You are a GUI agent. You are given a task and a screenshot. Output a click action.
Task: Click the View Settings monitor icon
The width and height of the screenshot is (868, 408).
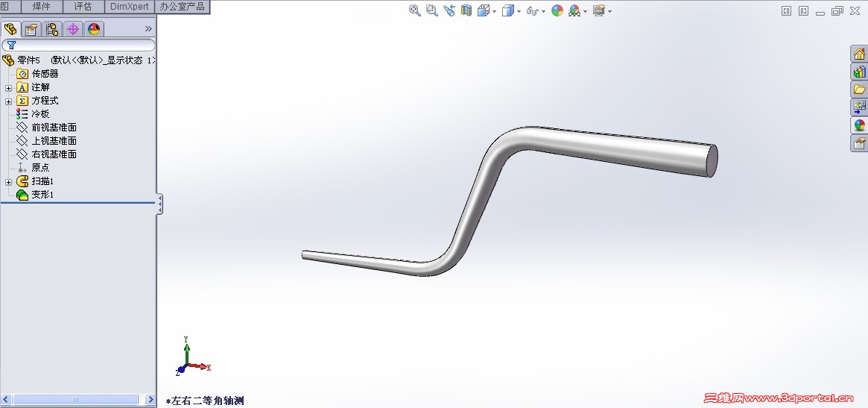pos(598,10)
